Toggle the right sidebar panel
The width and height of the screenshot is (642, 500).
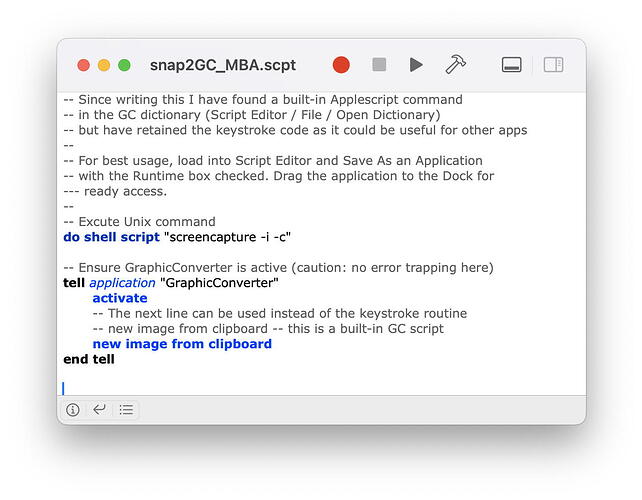coord(553,65)
